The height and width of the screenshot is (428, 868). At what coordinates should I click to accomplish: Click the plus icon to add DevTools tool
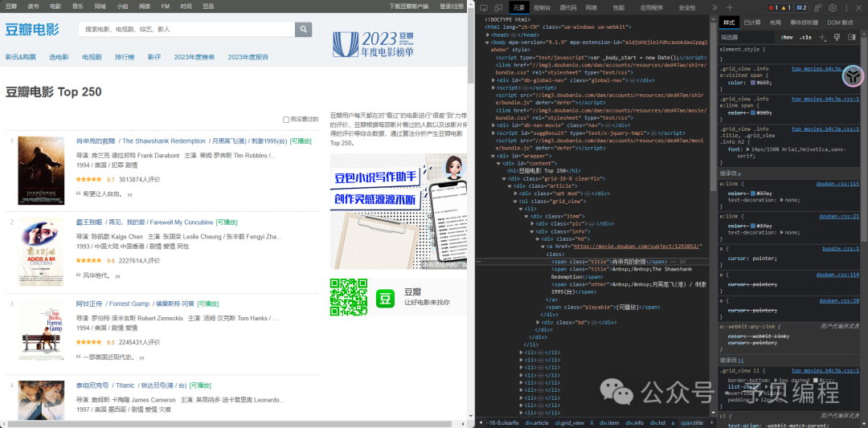[730, 8]
